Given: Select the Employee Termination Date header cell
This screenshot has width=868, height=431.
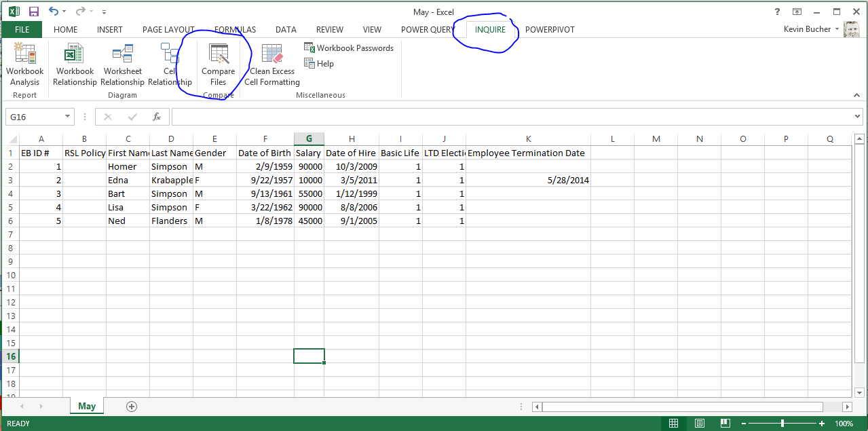Looking at the screenshot, I should pyautogui.click(x=528, y=153).
